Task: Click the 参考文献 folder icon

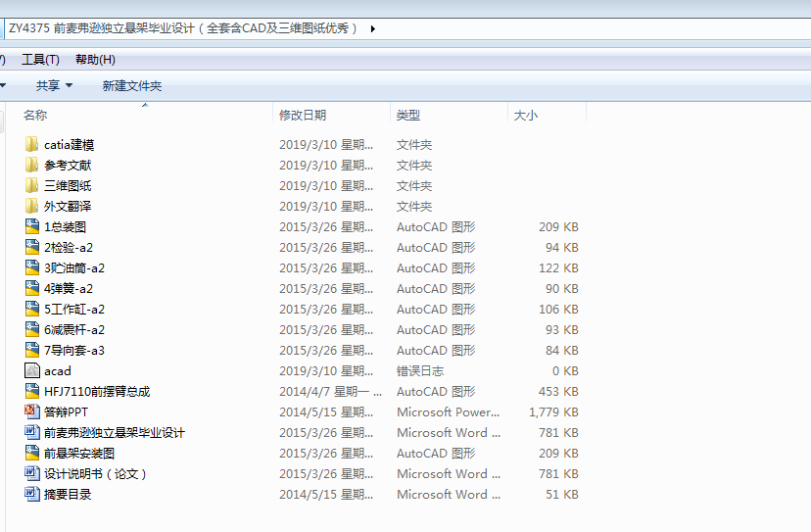Action: (31, 165)
